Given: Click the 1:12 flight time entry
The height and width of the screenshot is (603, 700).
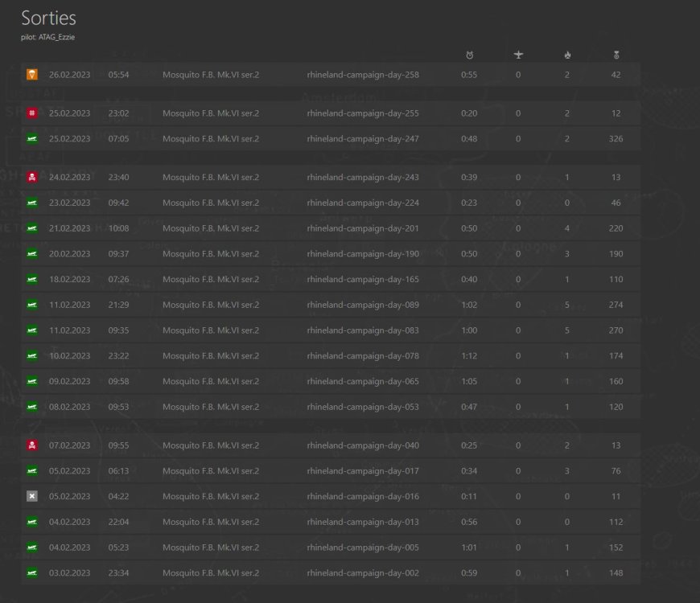Looking at the screenshot, I should point(469,356).
